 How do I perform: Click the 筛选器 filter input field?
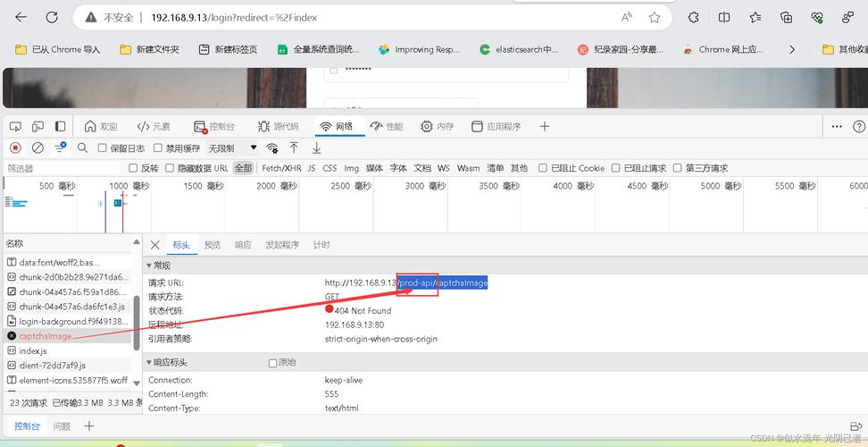pyautogui.click(x=61, y=168)
